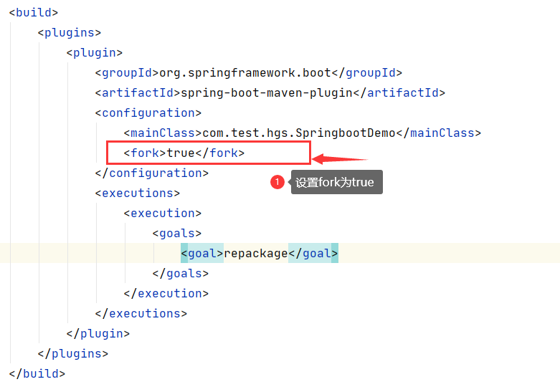Click the highlighted closing goal tag

click(313, 253)
